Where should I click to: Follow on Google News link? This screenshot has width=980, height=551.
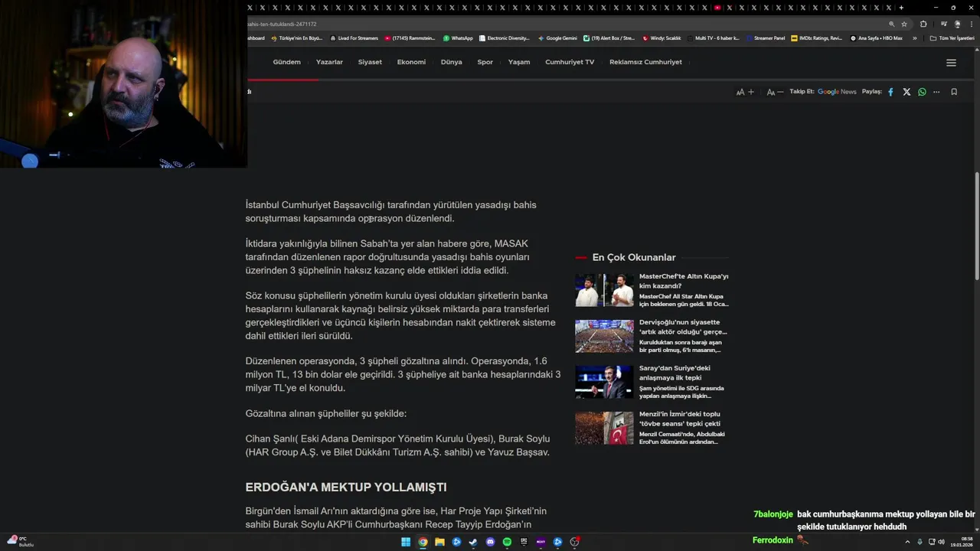tap(837, 92)
